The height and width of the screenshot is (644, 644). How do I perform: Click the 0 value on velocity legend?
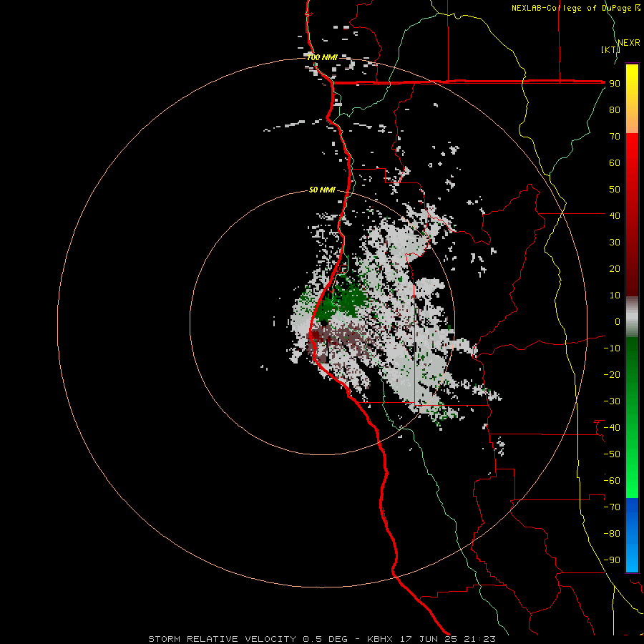tap(618, 321)
